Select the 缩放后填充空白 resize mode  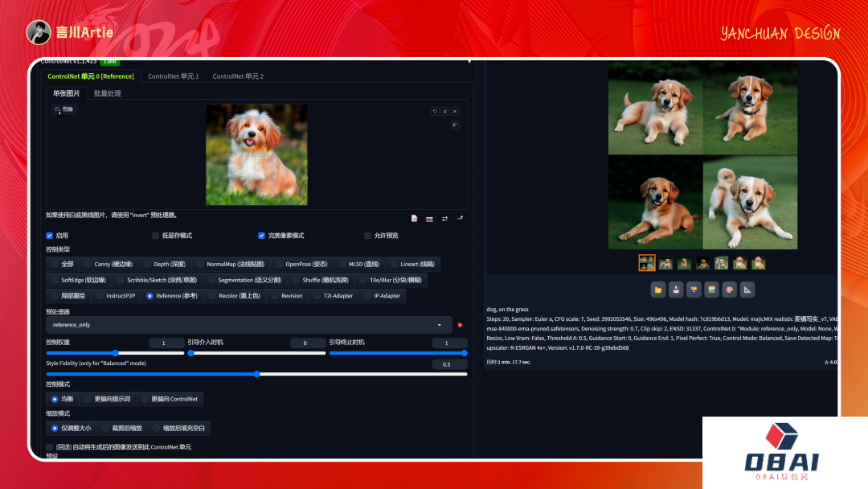coord(179,428)
